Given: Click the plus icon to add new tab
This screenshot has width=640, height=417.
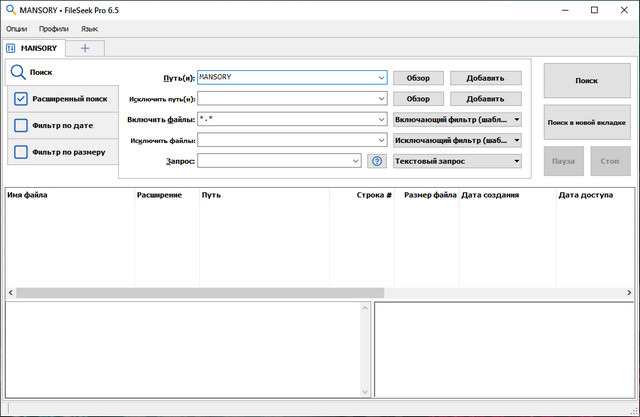Looking at the screenshot, I should tap(85, 47).
